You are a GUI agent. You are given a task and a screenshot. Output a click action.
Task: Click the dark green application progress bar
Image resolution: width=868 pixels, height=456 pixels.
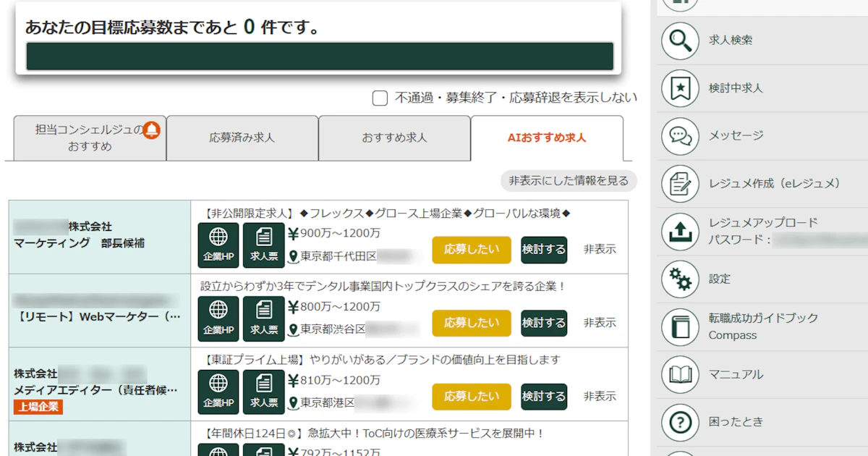point(320,56)
